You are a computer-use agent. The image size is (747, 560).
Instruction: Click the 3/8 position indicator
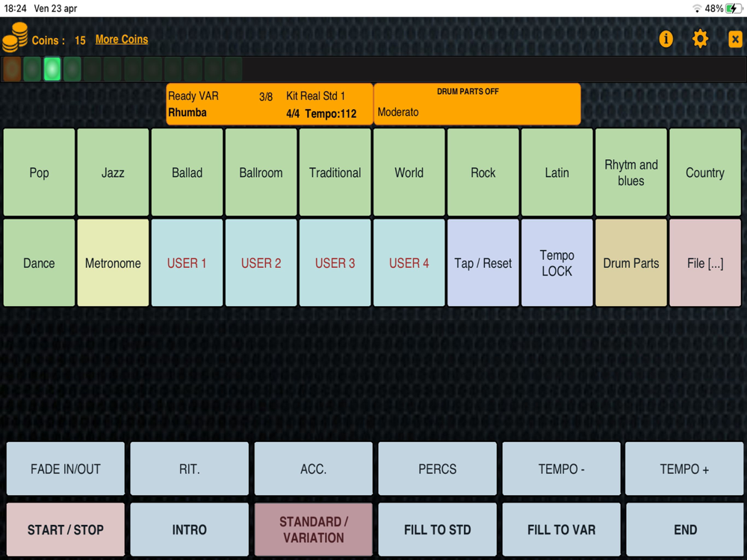pyautogui.click(x=266, y=96)
